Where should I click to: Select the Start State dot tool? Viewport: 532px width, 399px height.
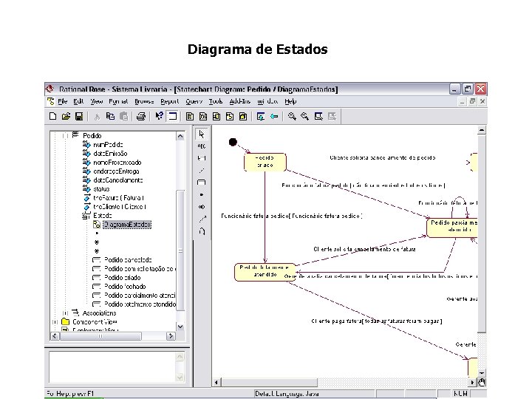202,195
